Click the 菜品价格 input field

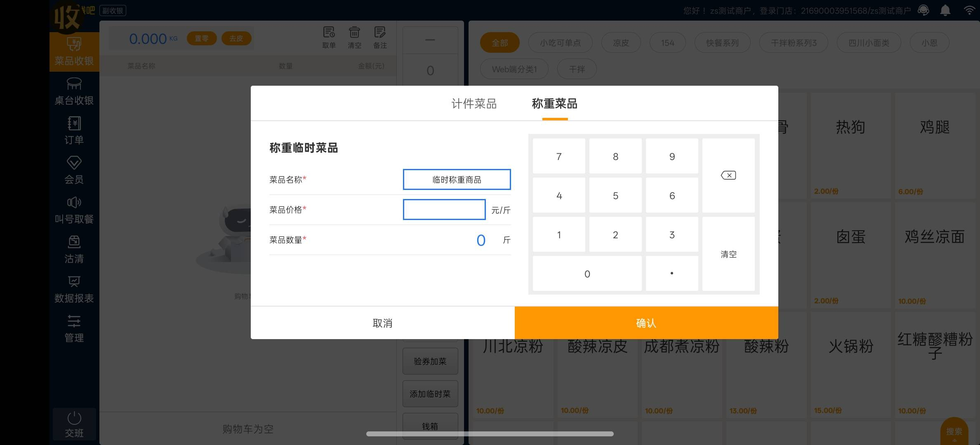[444, 210]
